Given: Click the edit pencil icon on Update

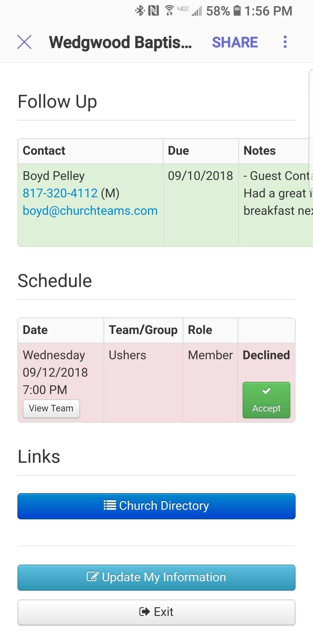Looking at the screenshot, I should coord(92,576).
